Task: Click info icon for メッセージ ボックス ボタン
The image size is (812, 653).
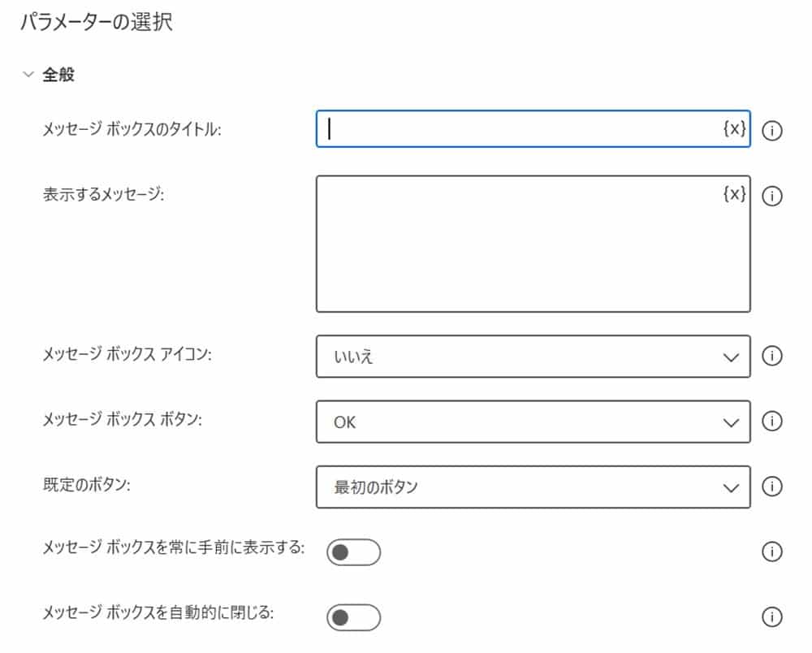Action: pyautogui.click(x=773, y=421)
